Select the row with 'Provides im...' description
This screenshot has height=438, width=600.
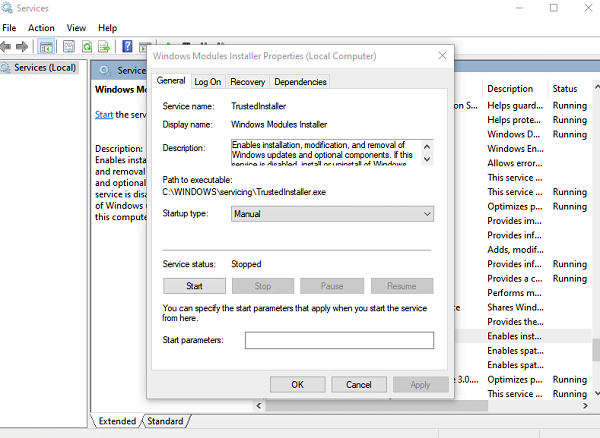coord(523,221)
